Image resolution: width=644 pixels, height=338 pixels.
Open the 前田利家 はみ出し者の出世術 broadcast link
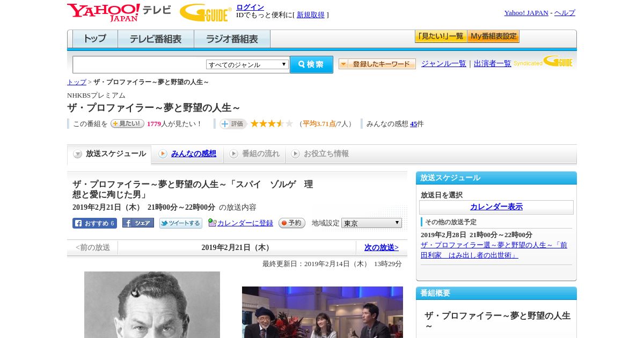click(494, 250)
